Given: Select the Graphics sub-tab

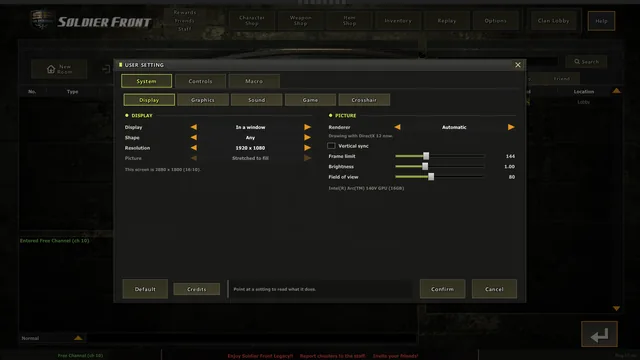Looking at the screenshot, I should [203, 100].
